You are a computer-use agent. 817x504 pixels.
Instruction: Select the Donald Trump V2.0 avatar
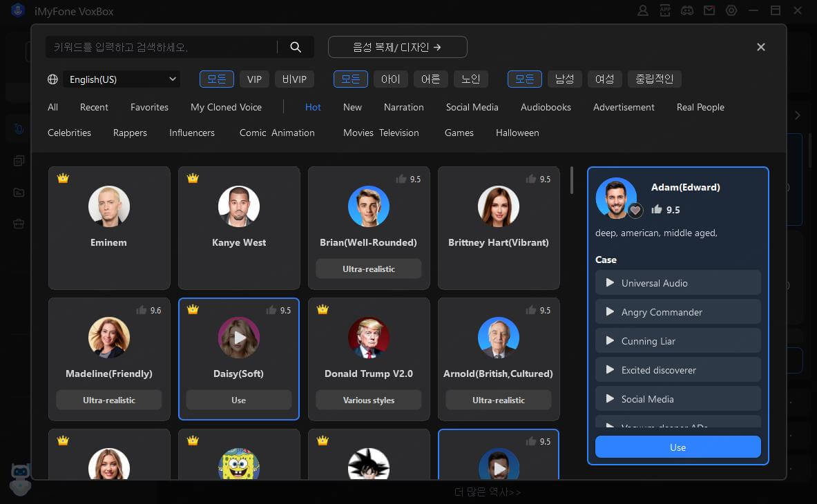point(368,338)
